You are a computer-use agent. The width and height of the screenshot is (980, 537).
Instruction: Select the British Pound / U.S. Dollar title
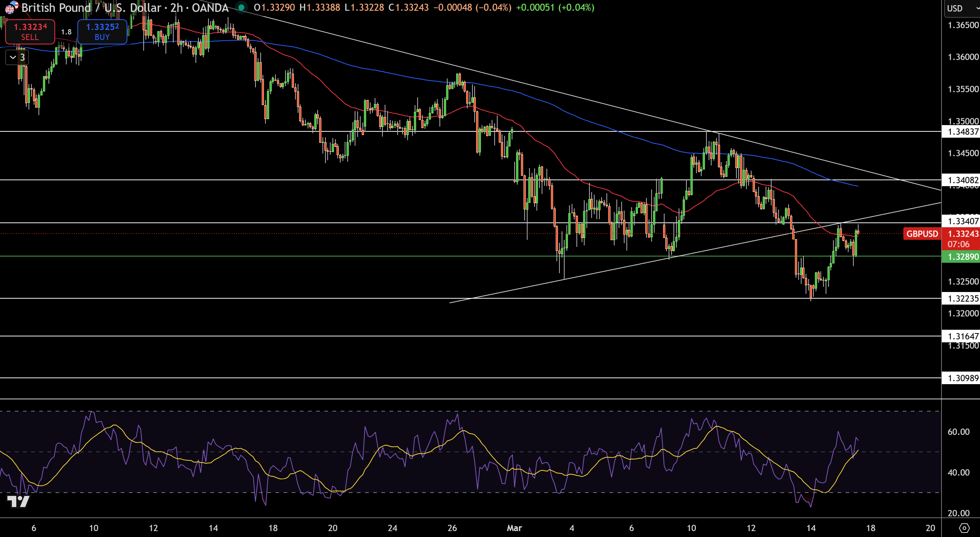pyautogui.click(x=94, y=7)
